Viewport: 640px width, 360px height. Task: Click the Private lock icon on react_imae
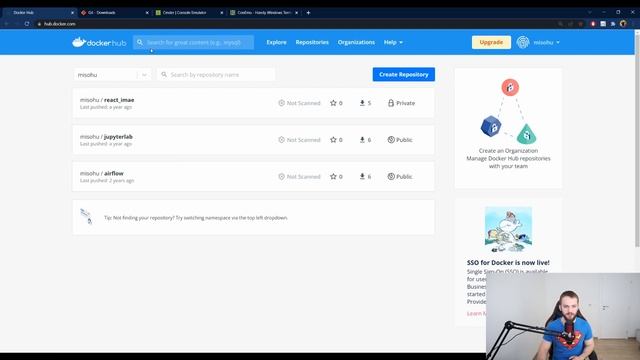coord(391,103)
